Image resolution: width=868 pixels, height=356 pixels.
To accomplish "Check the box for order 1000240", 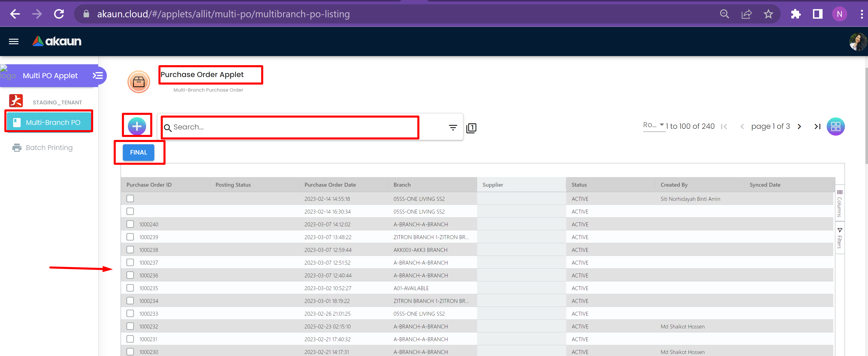I will tap(130, 224).
